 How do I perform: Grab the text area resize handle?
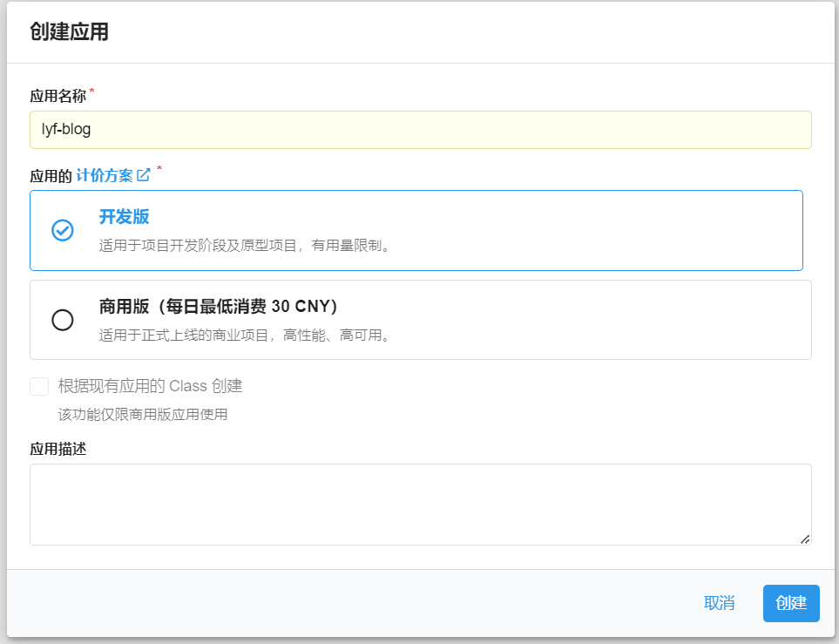[805, 539]
